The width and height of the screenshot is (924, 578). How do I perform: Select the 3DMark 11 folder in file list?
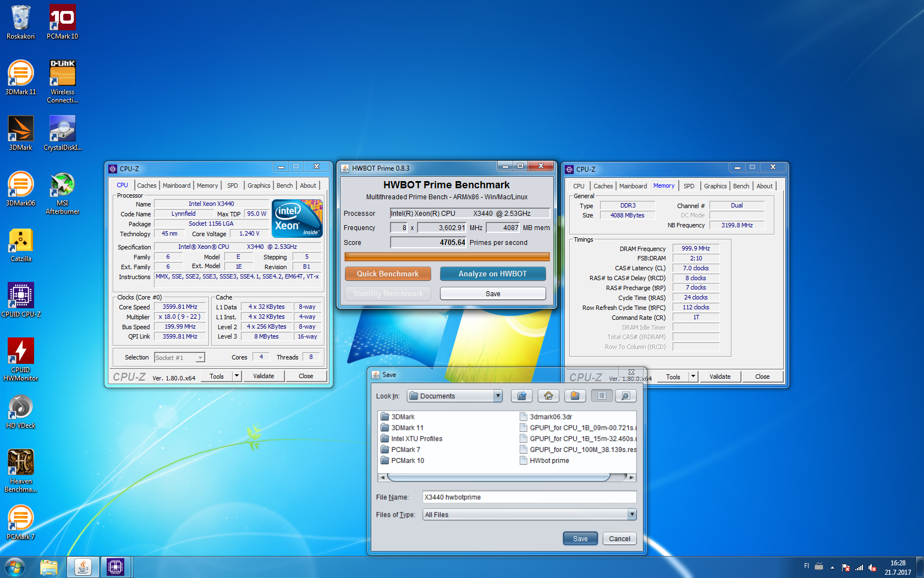pos(402,428)
